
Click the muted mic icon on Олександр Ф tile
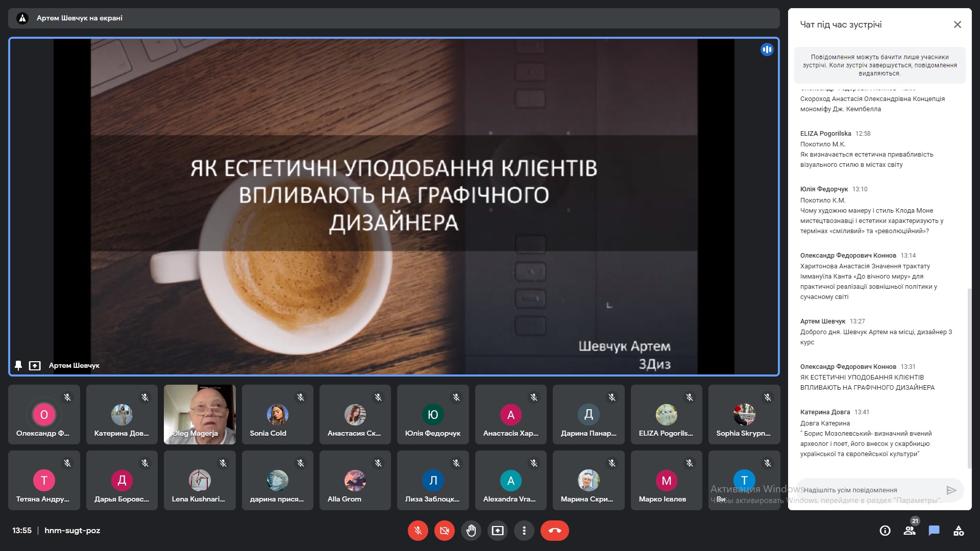67,397
